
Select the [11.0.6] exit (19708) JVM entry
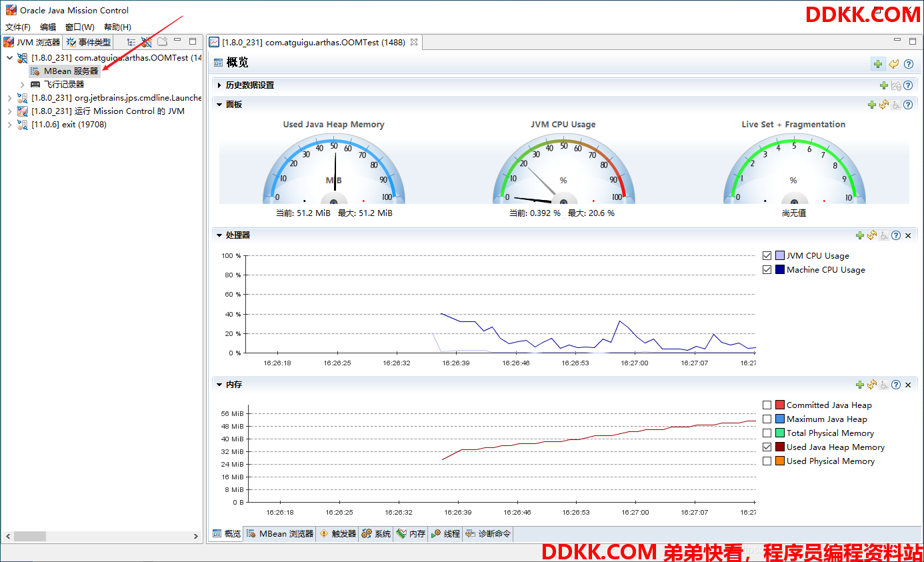pyautogui.click(x=62, y=125)
